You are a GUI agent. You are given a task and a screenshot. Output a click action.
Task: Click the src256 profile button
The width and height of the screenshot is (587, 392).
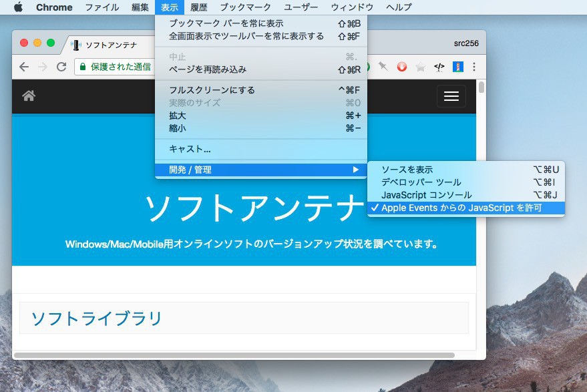[x=466, y=43]
